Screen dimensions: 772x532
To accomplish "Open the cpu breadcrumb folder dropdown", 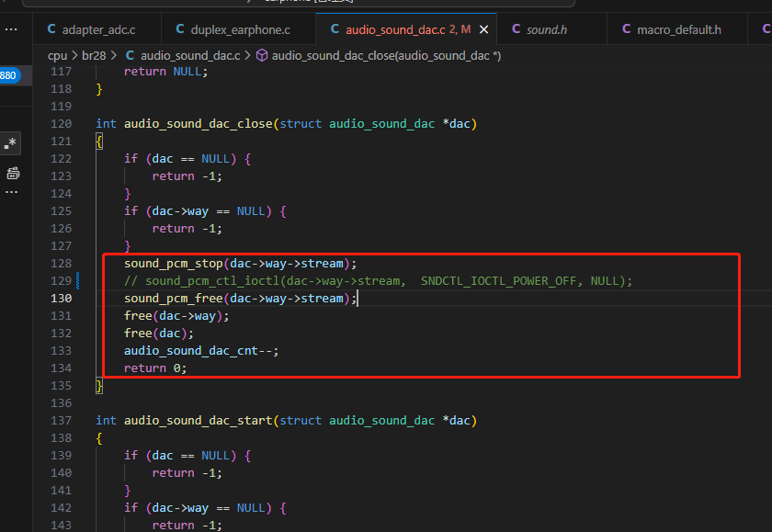I will [57, 56].
